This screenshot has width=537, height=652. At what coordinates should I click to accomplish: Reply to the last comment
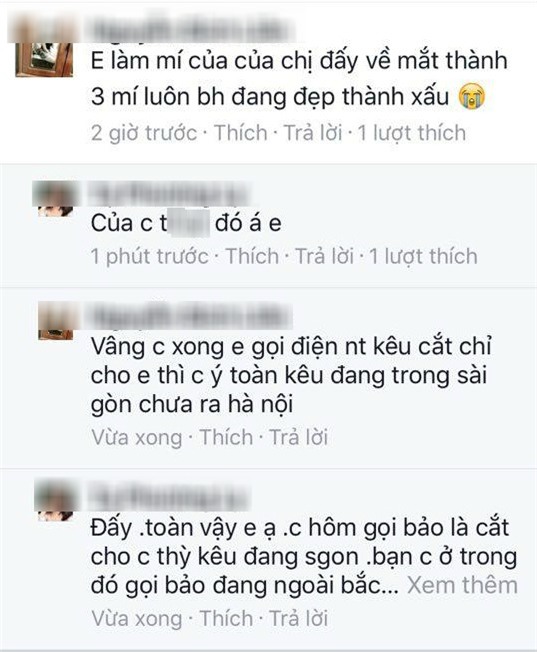[299, 618]
